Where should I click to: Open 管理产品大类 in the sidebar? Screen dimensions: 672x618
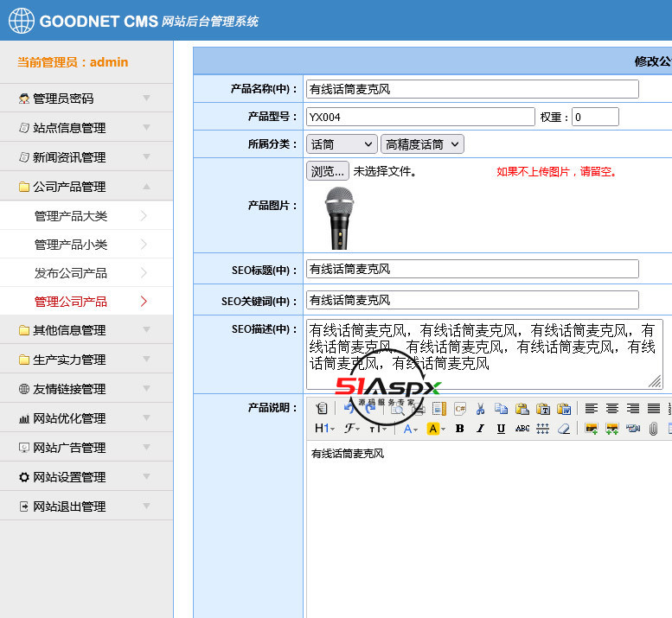tap(71, 216)
